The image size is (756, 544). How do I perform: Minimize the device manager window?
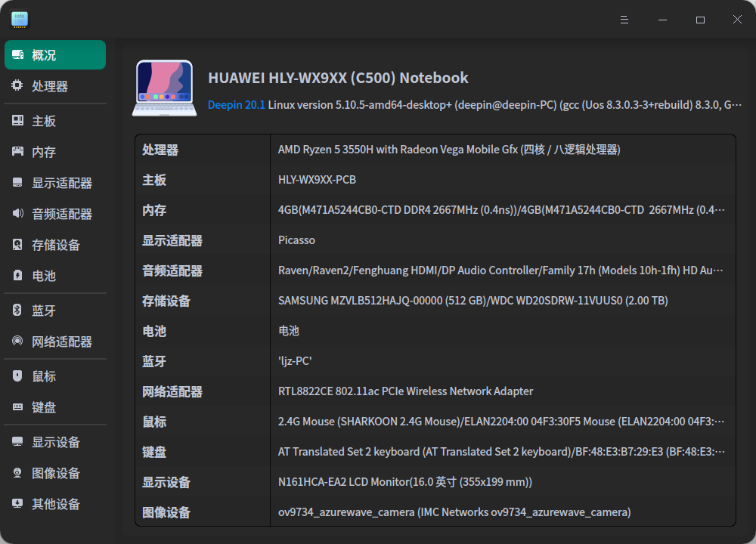tap(662, 20)
